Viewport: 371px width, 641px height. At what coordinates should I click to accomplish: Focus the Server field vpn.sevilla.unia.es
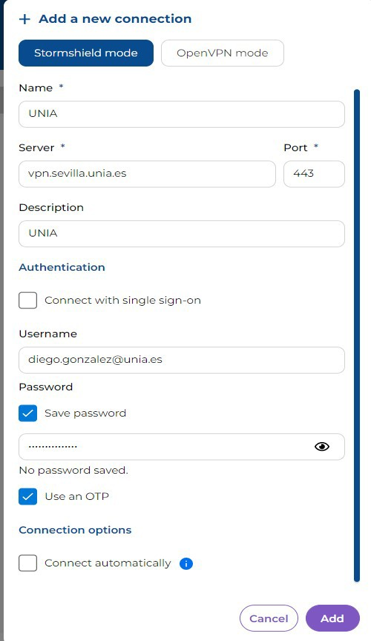click(147, 174)
